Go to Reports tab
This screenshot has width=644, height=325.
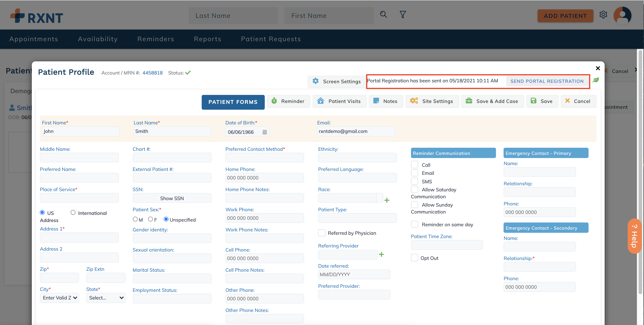coord(208,39)
